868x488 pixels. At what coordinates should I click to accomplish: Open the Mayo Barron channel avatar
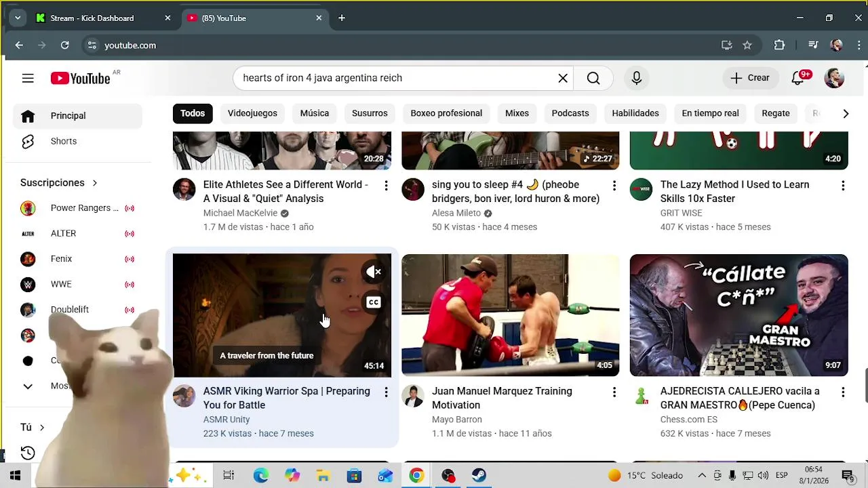tap(412, 396)
